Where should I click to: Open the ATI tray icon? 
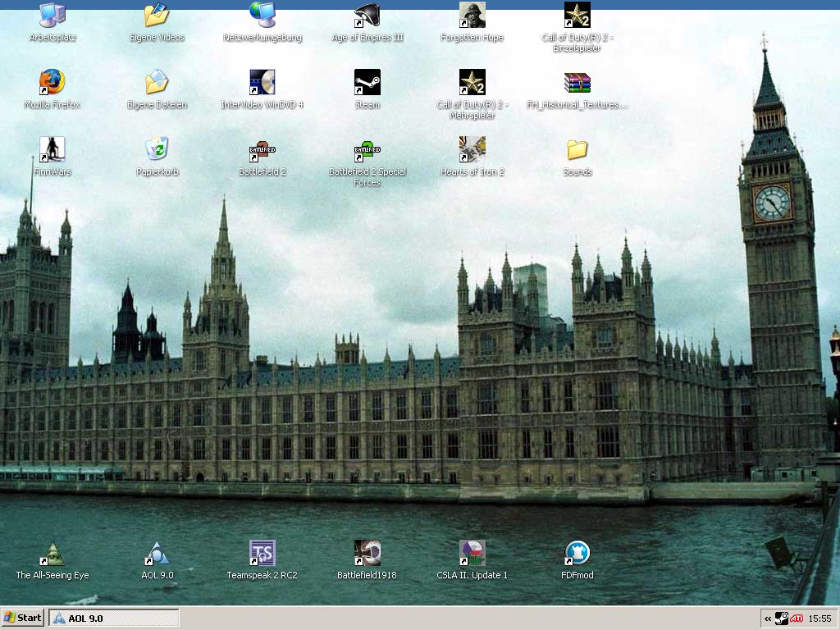pyautogui.click(x=797, y=619)
